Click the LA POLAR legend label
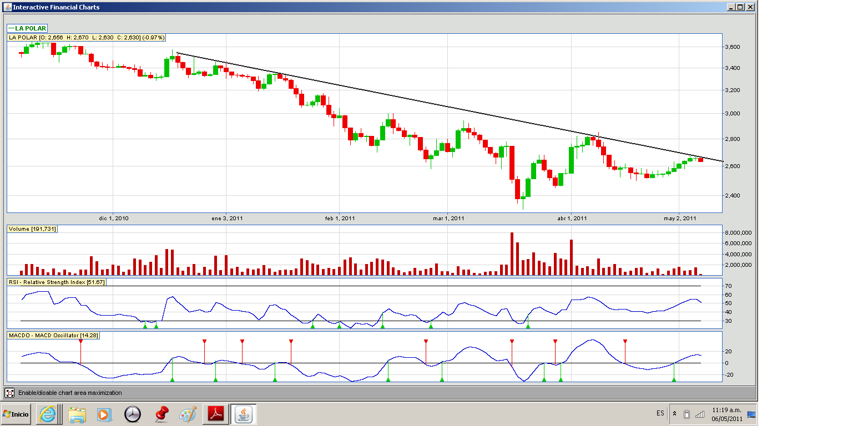The height and width of the screenshot is (426, 868). pos(27,28)
